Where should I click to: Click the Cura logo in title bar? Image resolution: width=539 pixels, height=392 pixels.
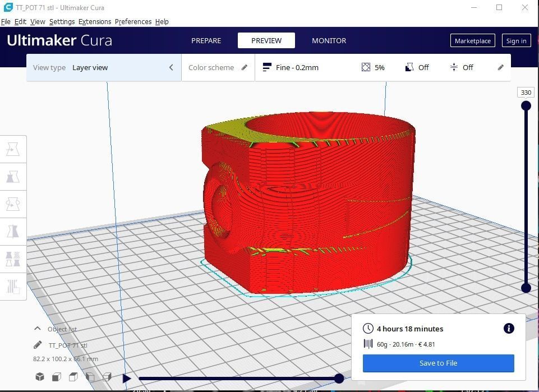tap(8, 7)
